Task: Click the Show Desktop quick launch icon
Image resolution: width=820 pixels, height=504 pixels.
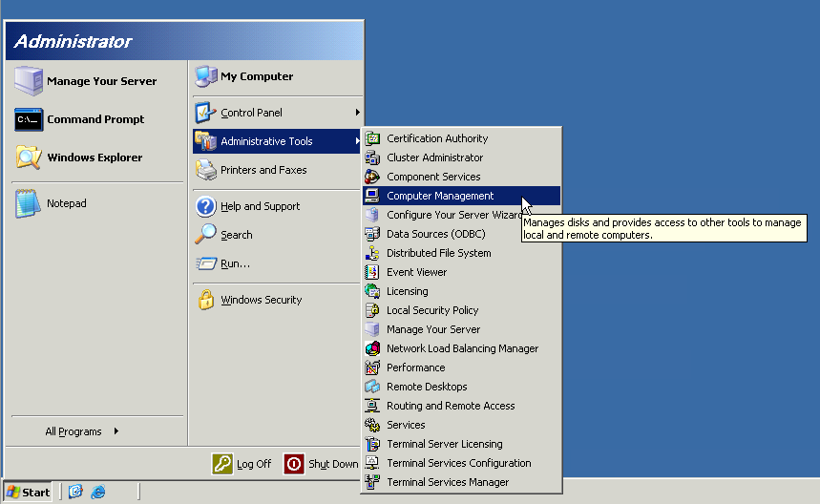Action: coord(75,492)
